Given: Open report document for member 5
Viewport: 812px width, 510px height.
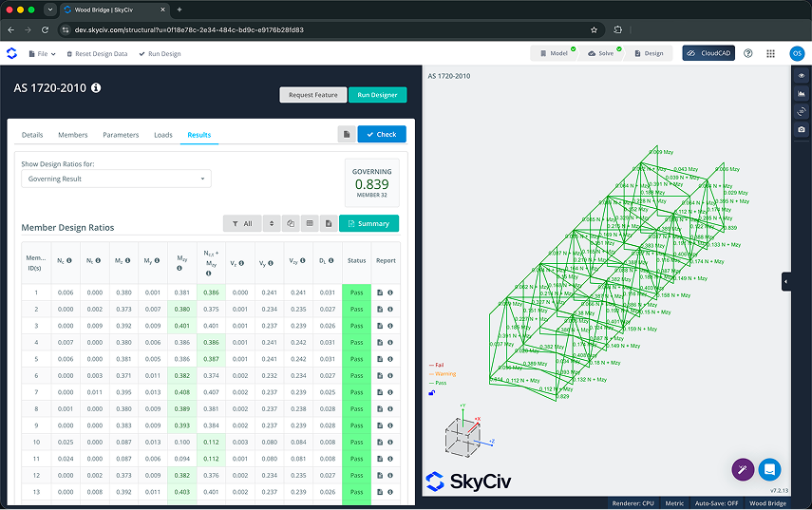Looking at the screenshot, I should tap(380, 359).
